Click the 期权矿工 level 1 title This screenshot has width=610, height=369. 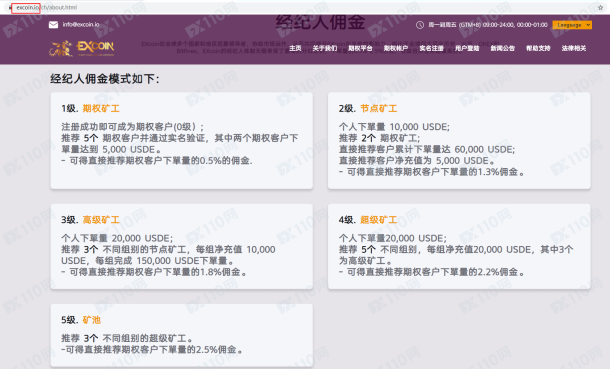(x=101, y=108)
